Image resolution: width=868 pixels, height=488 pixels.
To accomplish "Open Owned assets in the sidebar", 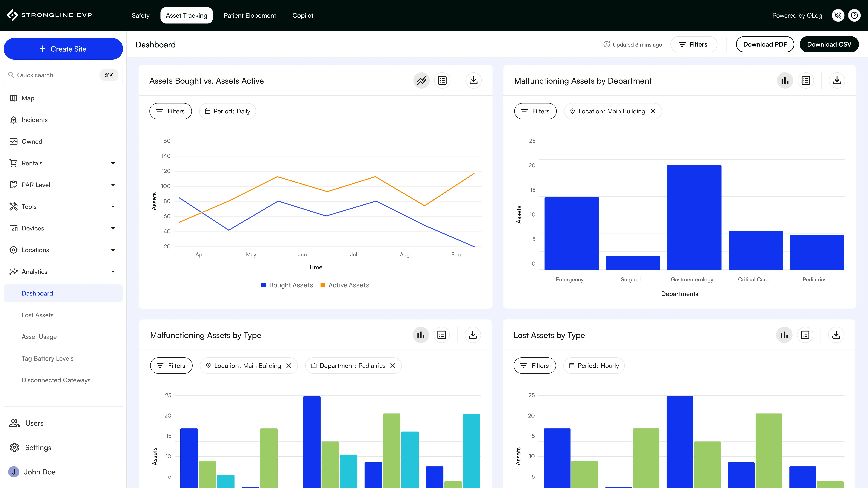I will 63,141.
